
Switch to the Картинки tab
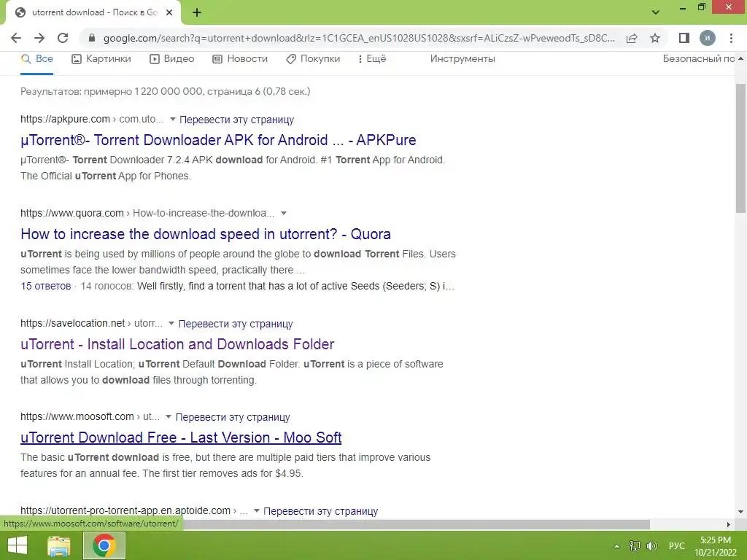click(x=101, y=59)
